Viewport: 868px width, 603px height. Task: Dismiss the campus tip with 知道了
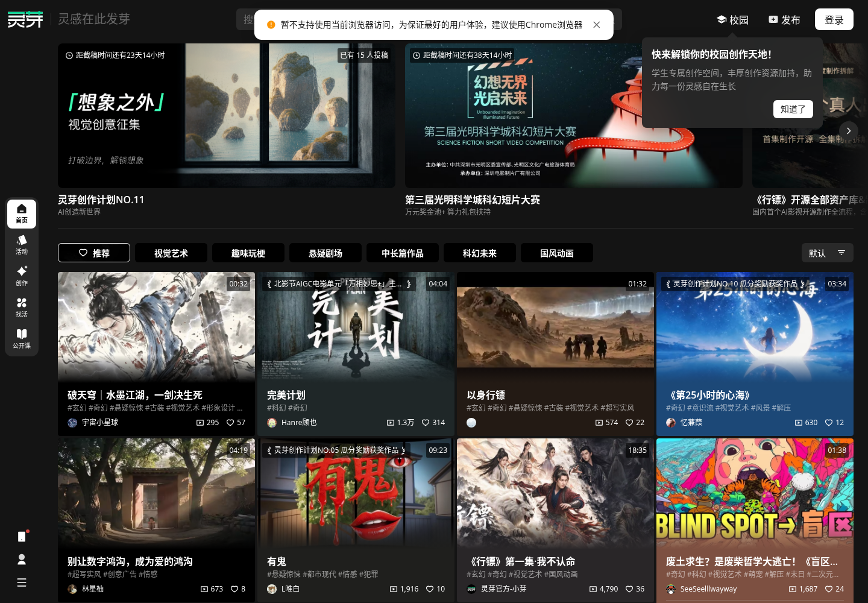click(x=793, y=109)
